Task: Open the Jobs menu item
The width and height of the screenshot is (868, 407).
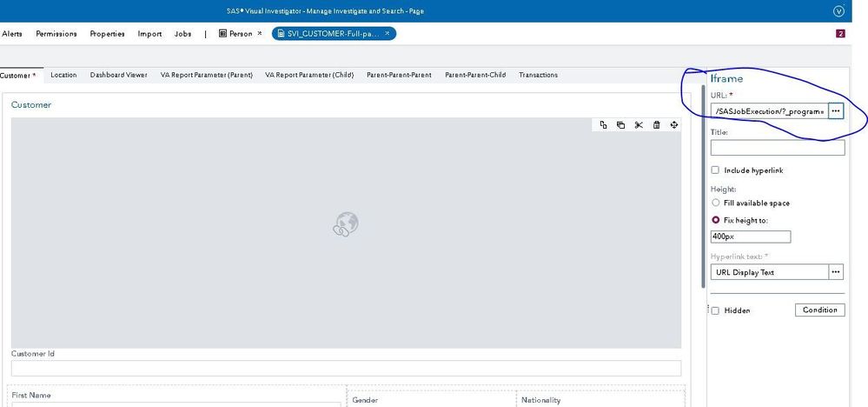Action: (x=182, y=34)
